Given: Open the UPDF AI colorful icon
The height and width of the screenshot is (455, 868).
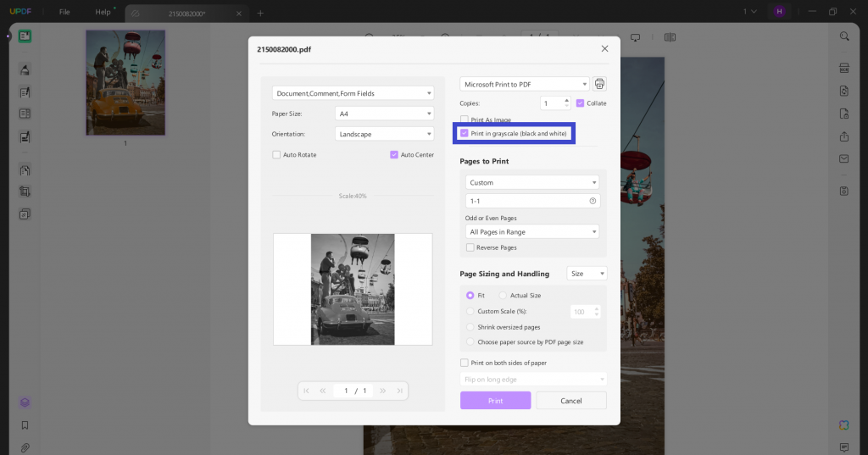Looking at the screenshot, I should [x=844, y=424].
